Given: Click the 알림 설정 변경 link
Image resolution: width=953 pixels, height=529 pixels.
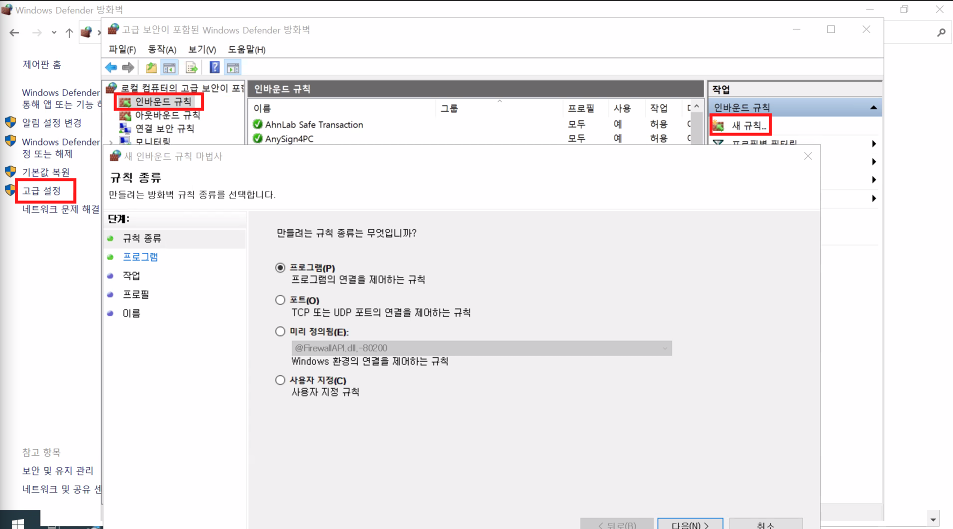Looking at the screenshot, I should coord(52,122).
